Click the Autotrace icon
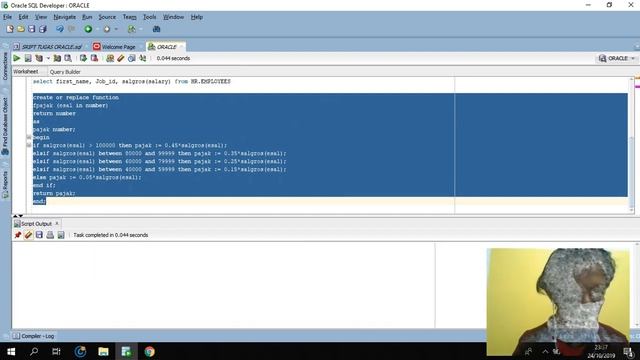640x360 pixels. tap(57, 58)
